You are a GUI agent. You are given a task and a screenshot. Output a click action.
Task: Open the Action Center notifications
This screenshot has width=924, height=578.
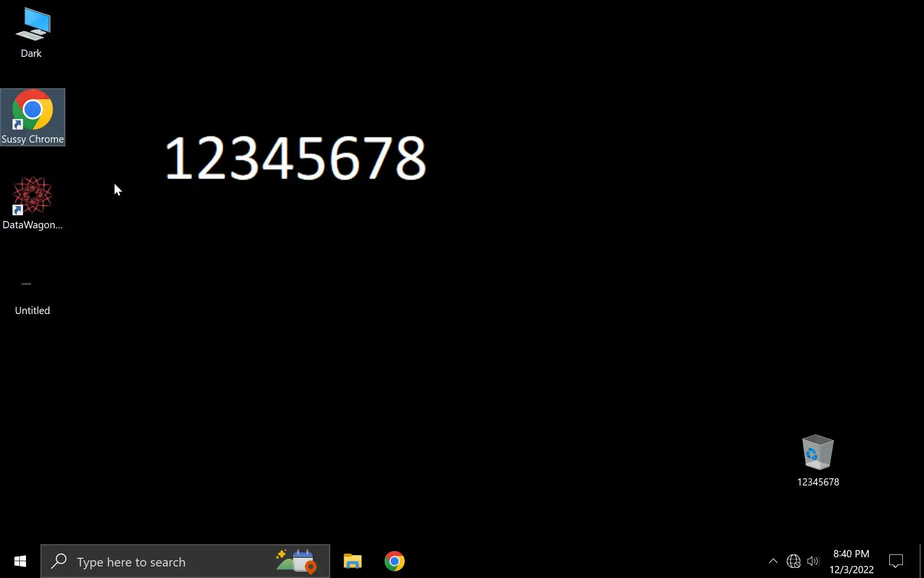[896, 561]
